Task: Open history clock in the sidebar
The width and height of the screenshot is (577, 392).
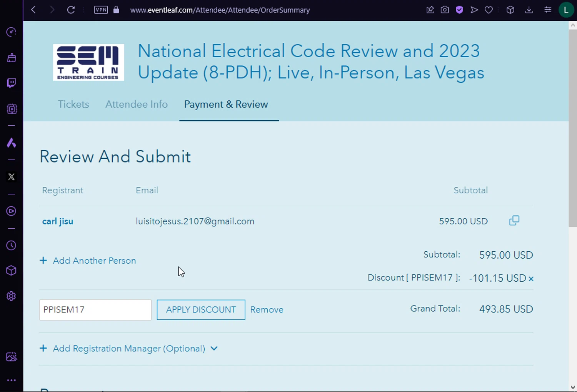Action: click(11, 246)
